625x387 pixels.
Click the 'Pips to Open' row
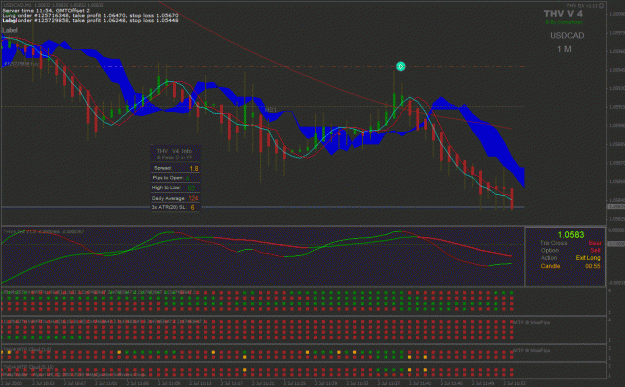coord(175,178)
